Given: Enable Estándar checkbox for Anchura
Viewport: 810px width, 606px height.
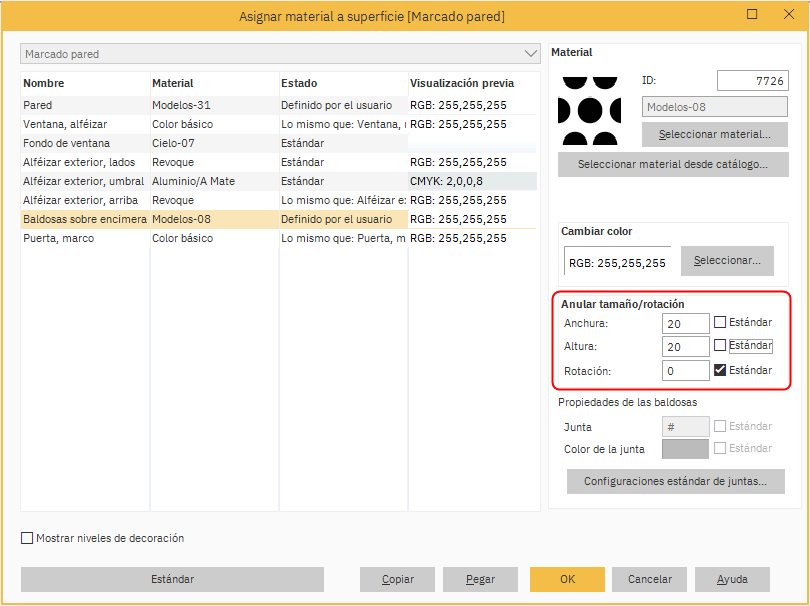Looking at the screenshot, I should point(720,322).
